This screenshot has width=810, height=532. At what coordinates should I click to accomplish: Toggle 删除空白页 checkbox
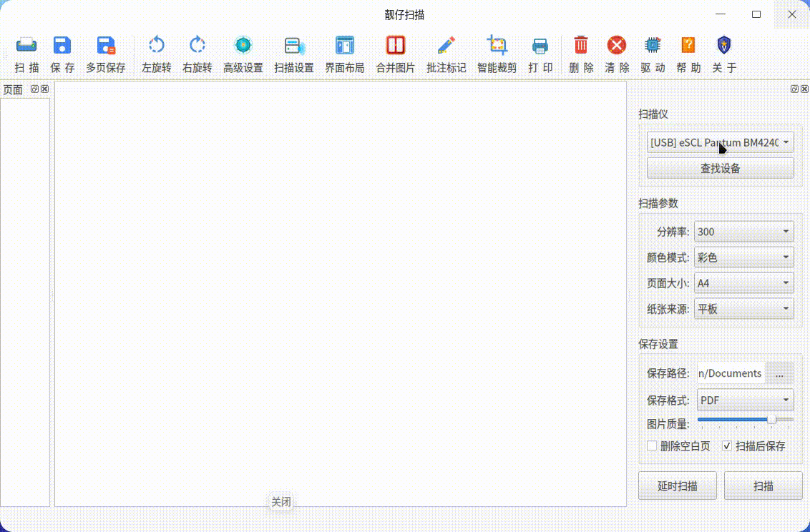click(x=652, y=445)
